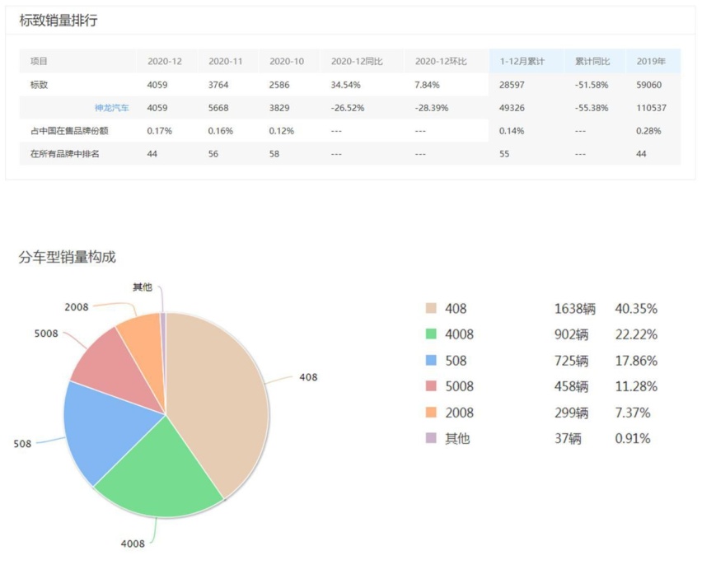
Task: Click the 4008 green legend swatch
Action: pos(431,334)
